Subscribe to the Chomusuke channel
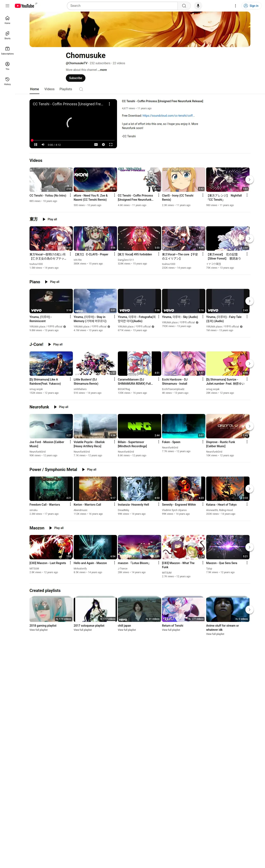Screen dimensions: 265x868 pos(75,78)
